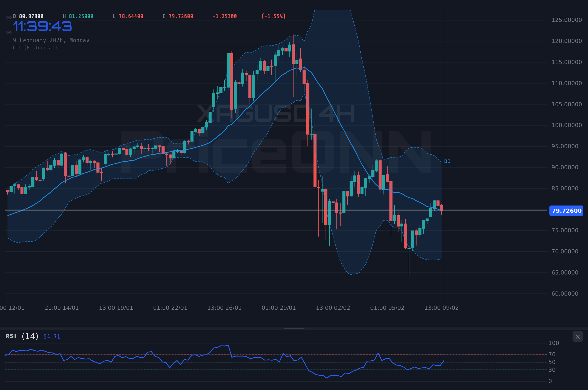Click the change value -1.25300

(x=225, y=16)
